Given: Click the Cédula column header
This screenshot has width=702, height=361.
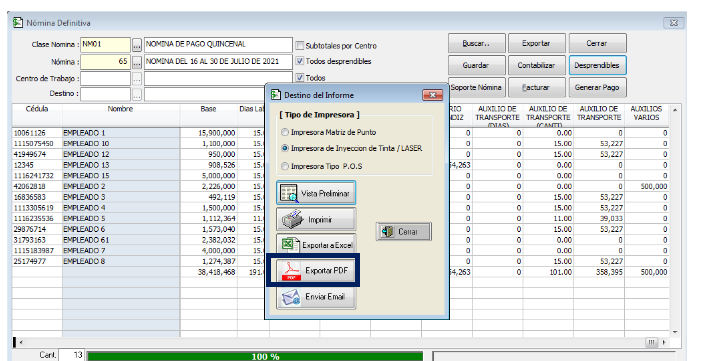Looking at the screenshot, I should pyautogui.click(x=37, y=115).
